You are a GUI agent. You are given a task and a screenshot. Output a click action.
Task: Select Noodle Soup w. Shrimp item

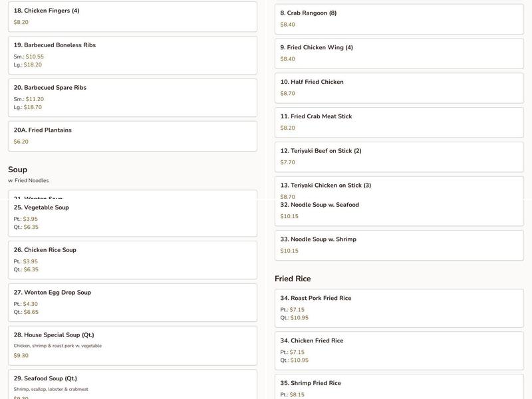click(x=400, y=245)
